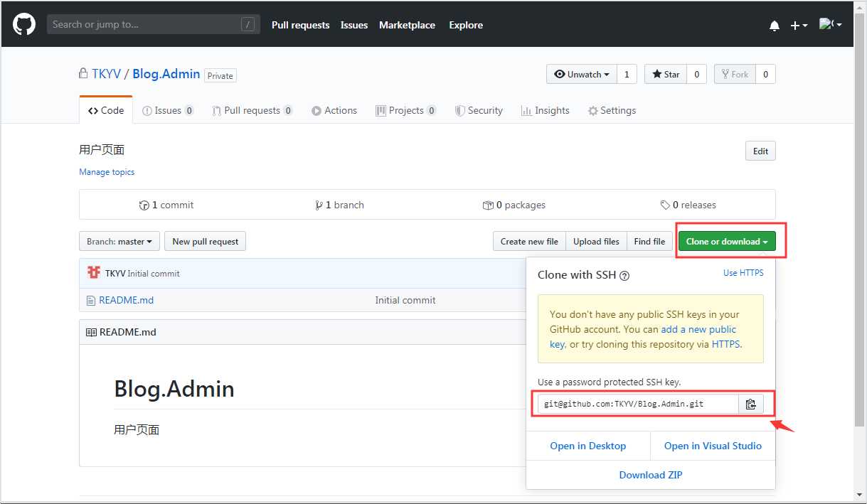Viewport: 867px width, 504px height.
Task: Expand the Unwatch dropdown
Action: click(582, 74)
